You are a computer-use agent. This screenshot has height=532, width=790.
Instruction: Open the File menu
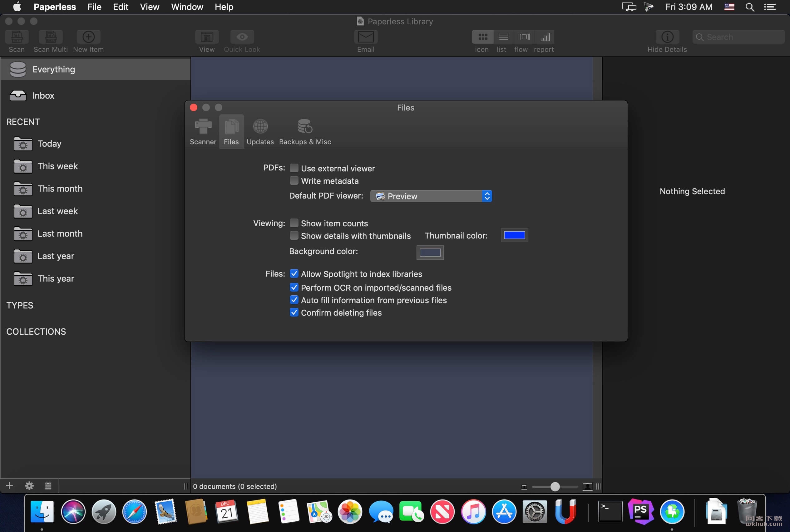click(x=94, y=7)
